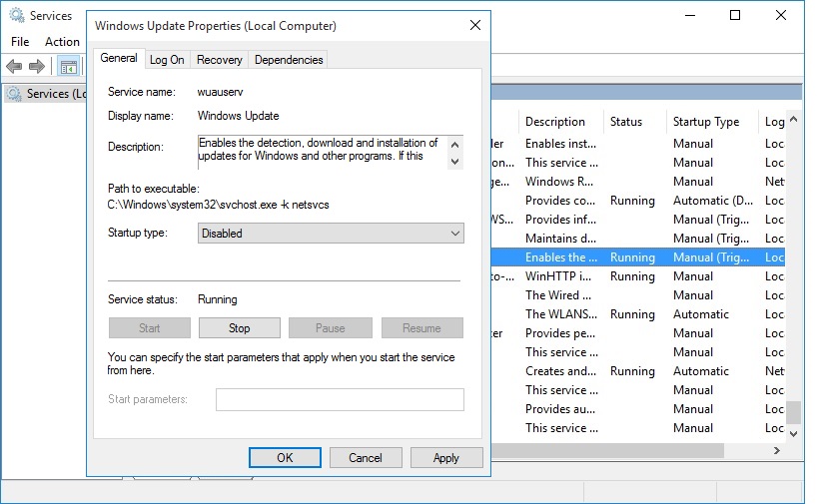818x504 pixels.
Task: Open the Startup type dropdown
Action: (x=331, y=233)
